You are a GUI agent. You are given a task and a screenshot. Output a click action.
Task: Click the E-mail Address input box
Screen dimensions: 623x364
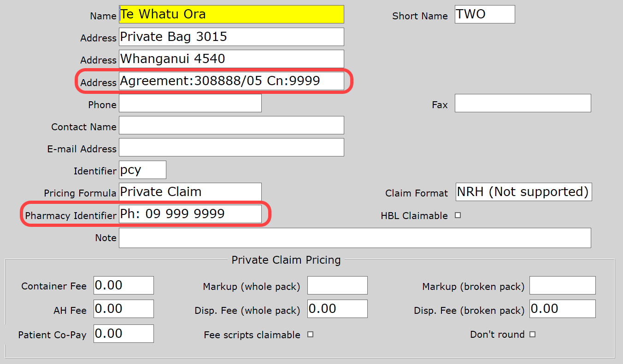(x=231, y=148)
